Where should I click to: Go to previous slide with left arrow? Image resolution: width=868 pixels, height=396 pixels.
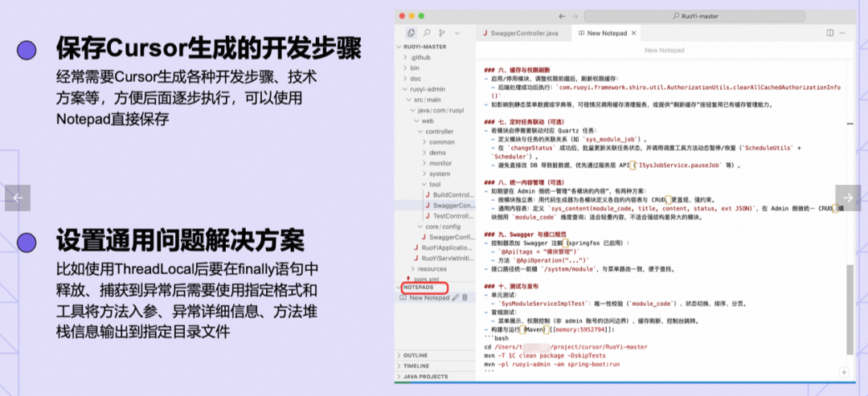(x=18, y=198)
